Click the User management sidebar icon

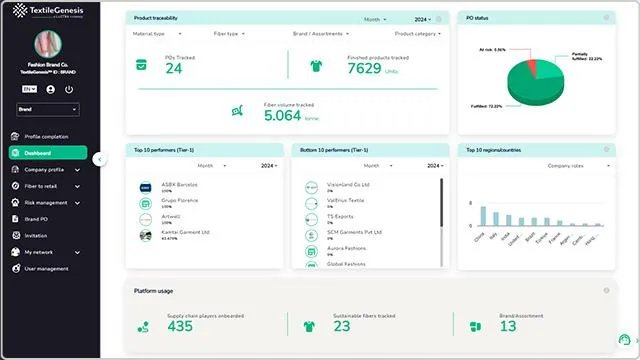16,269
